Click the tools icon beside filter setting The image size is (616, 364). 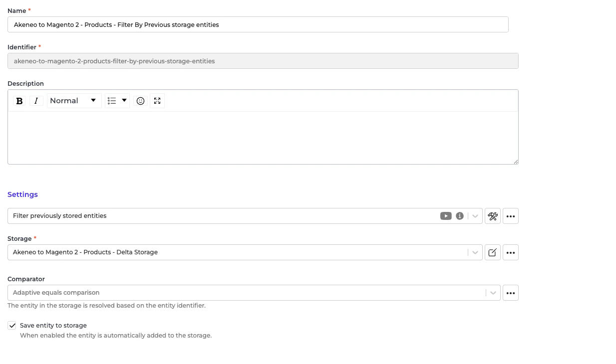pyautogui.click(x=493, y=216)
